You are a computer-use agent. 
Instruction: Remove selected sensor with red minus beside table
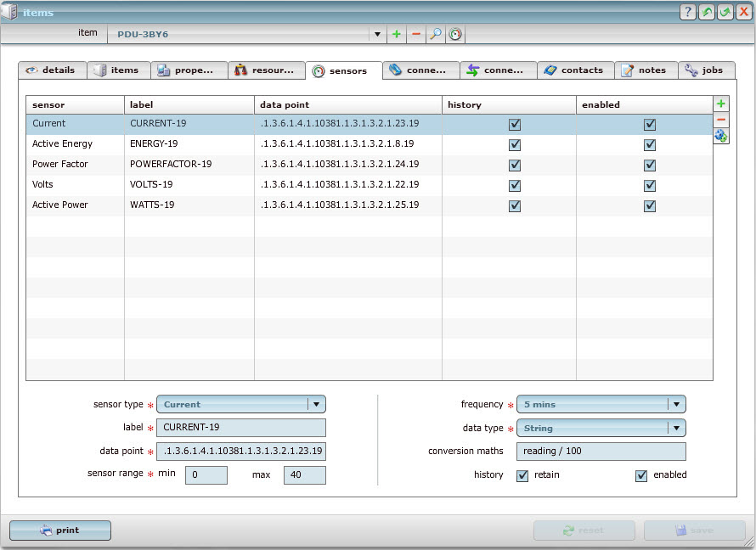pos(721,120)
